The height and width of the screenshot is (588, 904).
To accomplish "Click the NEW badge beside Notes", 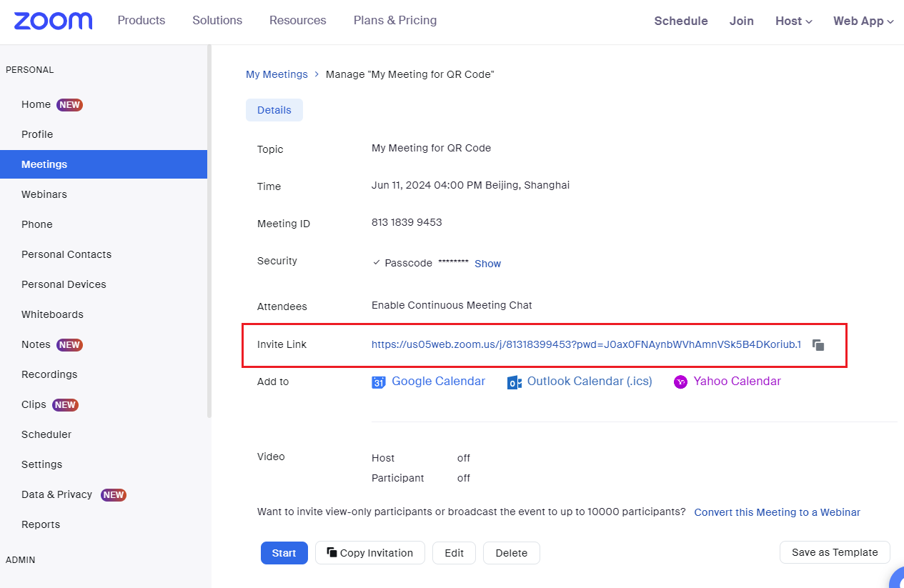I will pos(69,344).
